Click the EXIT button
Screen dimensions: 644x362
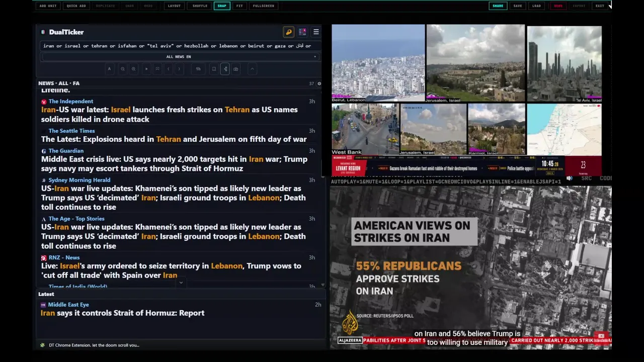coord(600,6)
